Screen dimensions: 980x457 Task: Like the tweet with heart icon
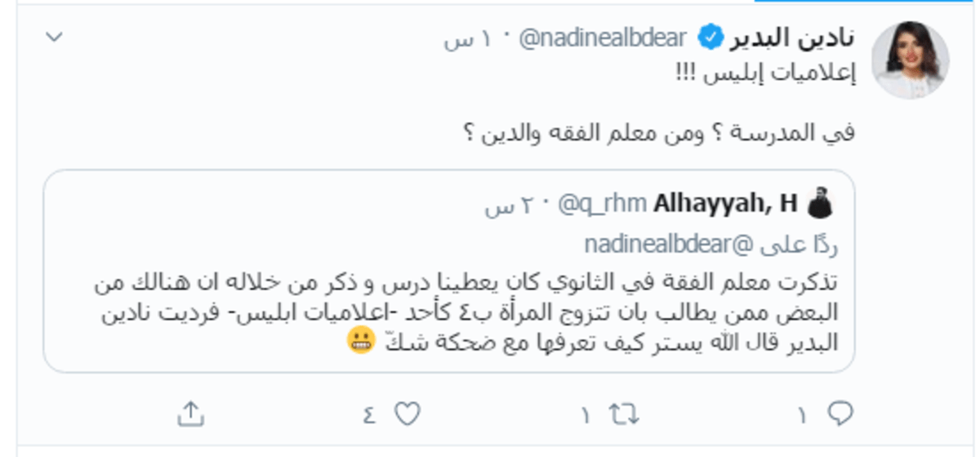(407, 415)
